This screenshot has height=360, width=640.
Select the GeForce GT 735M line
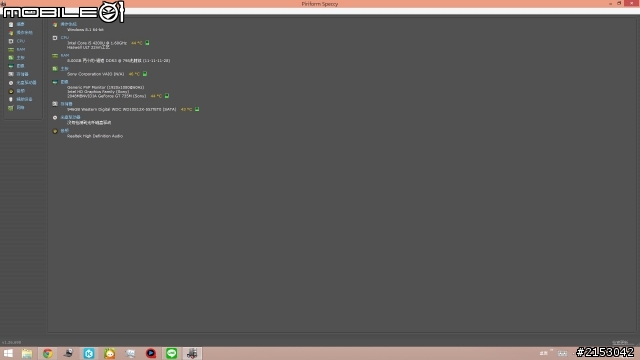[x=106, y=96]
